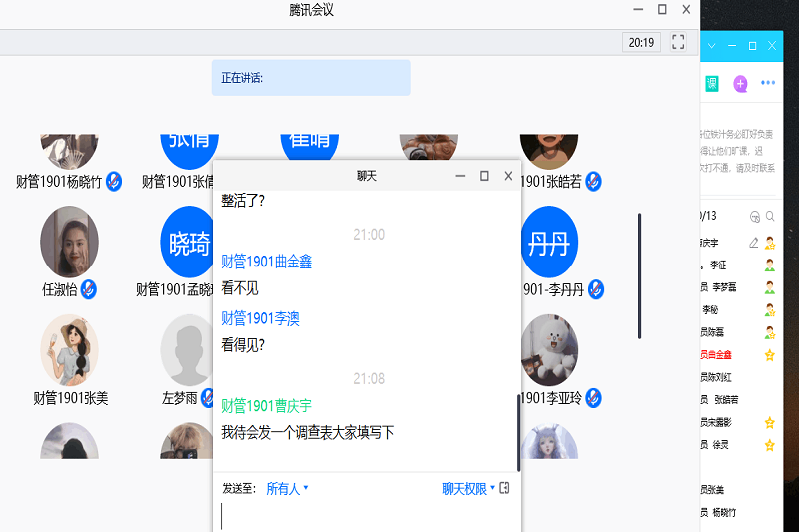Click sender name 财管1901曹庆宇 in chat
This screenshot has width=799, height=532.
pos(266,406)
